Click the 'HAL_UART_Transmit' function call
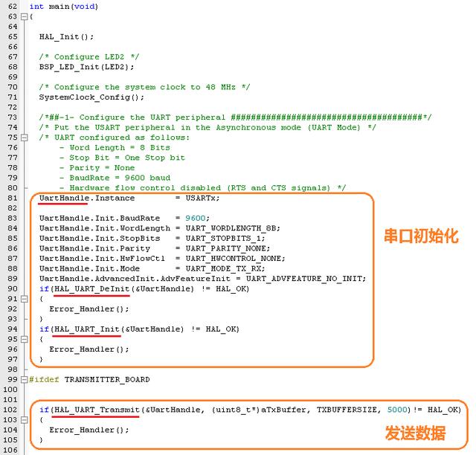The width and height of the screenshot is (476, 455). (x=97, y=410)
